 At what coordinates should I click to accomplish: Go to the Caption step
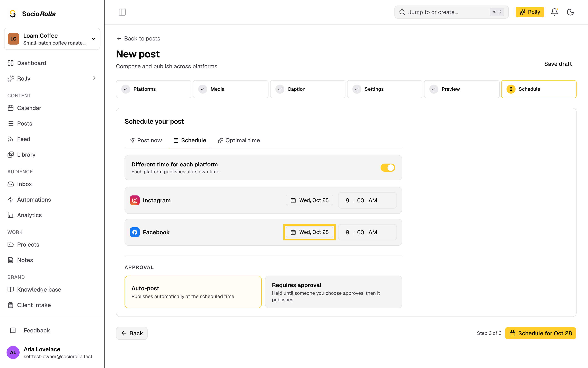pos(308,89)
